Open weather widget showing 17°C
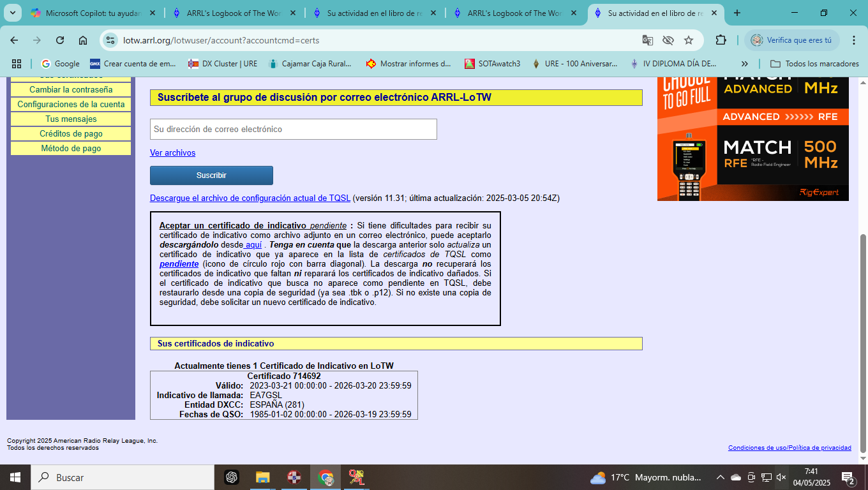The width and height of the screenshot is (868, 490). (645, 477)
